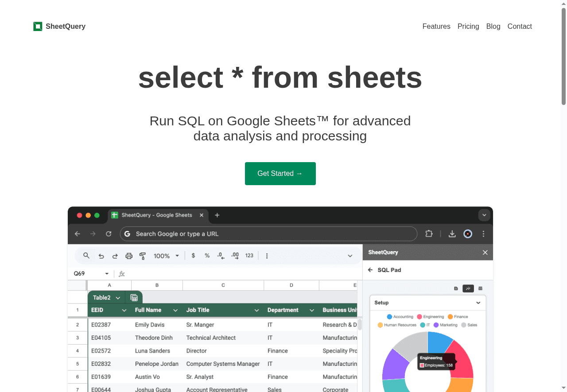The image size is (567, 392).
Task: Open the Pricing nav link
Action: (x=468, y=27)
